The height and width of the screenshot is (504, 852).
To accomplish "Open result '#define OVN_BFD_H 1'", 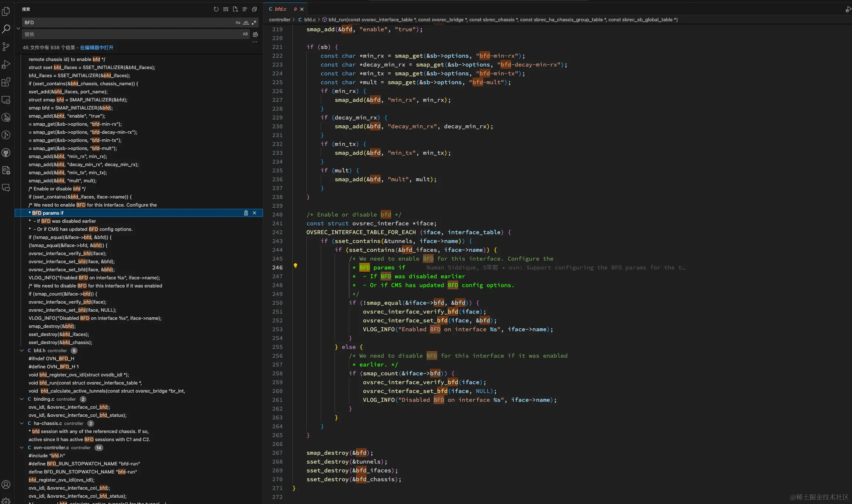I will point(54,367).
